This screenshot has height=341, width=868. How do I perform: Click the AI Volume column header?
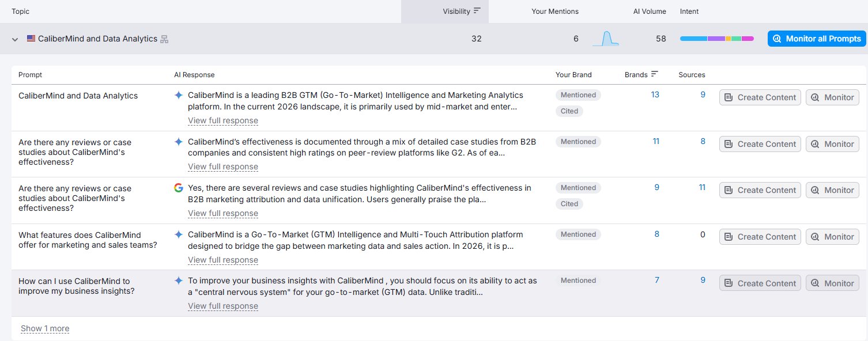650,12
